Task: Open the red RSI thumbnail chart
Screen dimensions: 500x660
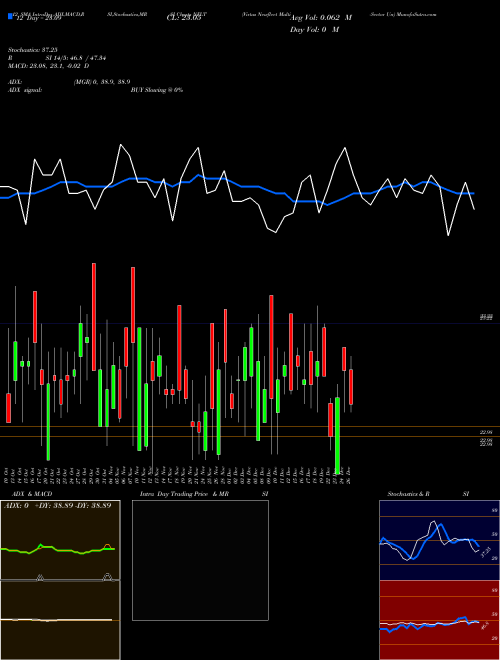Action: tap(439, 620)
